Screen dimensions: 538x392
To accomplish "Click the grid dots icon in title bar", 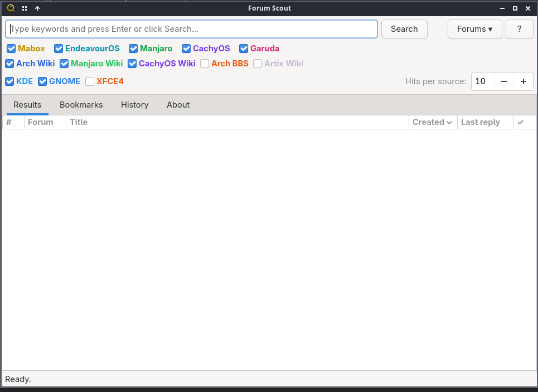I will [x=25, y=8].
